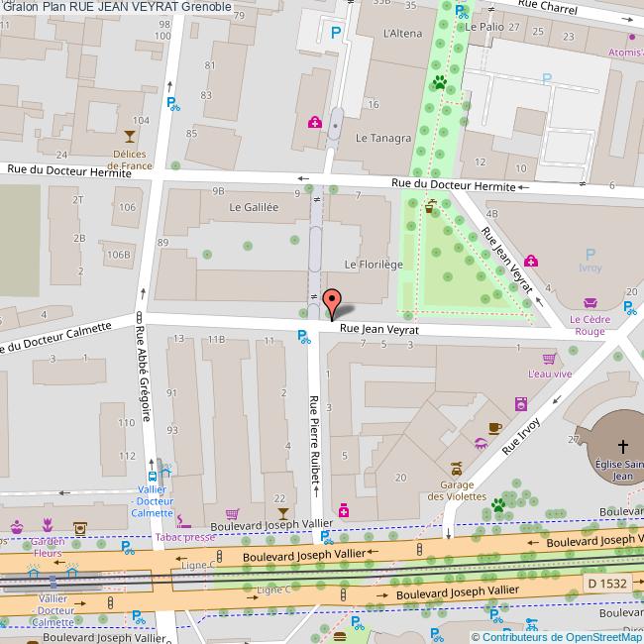644x644 pixels.
Task: Click the café cup icon in the park
Action: 430,207
